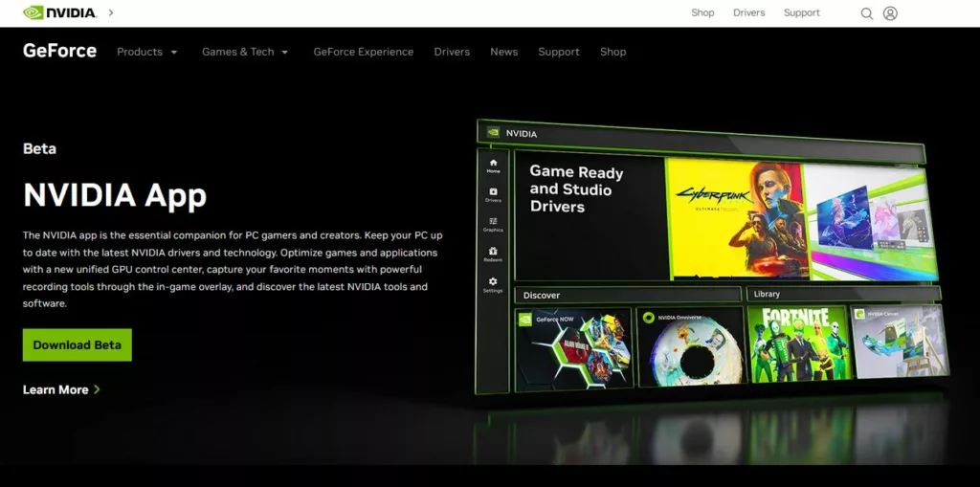Click the GeForce NOW tile

[573, 349]
